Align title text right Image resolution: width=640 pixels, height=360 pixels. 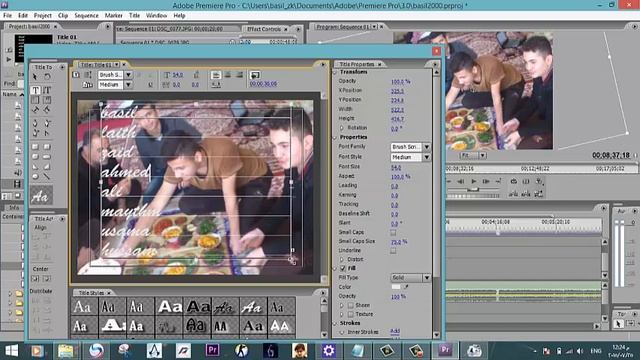240,75
